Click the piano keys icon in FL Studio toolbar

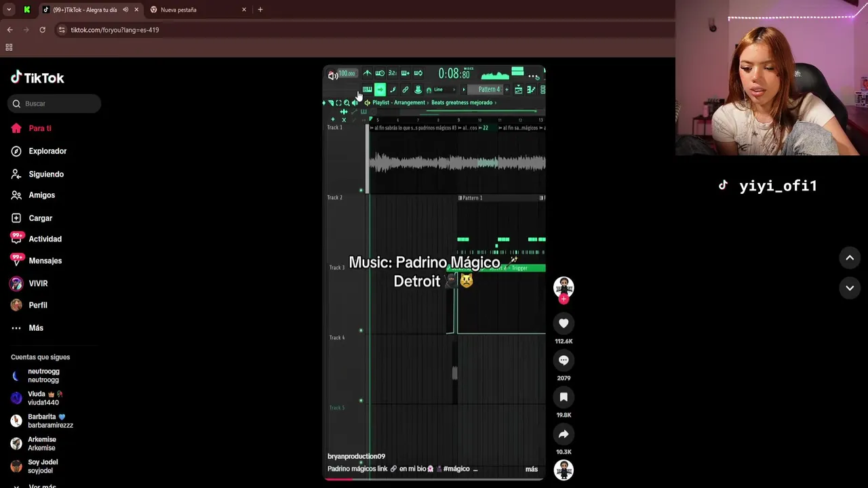click(x=367, y=89)
